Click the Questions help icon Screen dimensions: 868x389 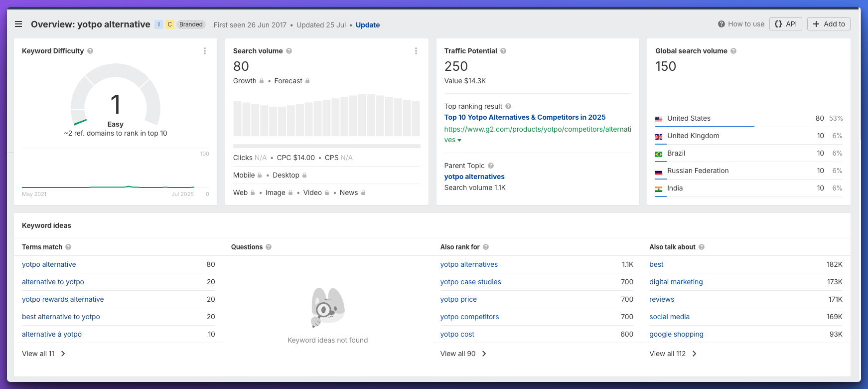269,247
